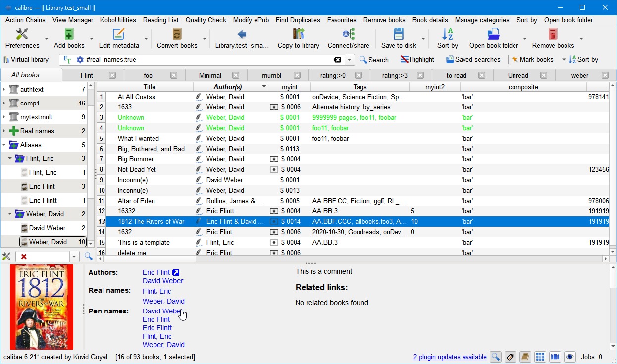Expand the authtext category in tag browser

[x=4, y=89]
